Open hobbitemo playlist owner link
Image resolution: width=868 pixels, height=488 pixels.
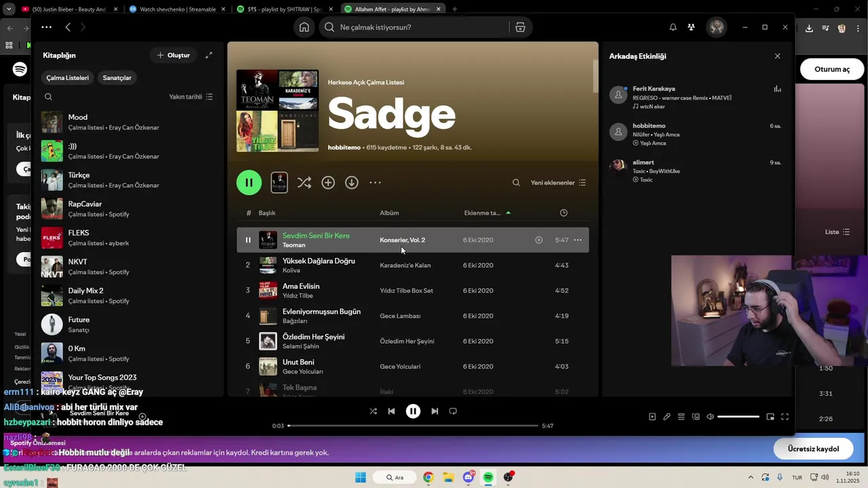[344, 147]
